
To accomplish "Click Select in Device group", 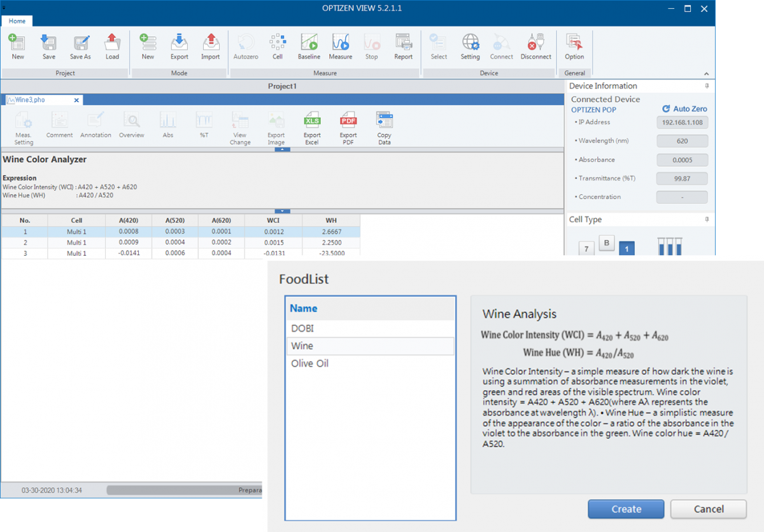I will pyautogui.click(x=439, y=47).
